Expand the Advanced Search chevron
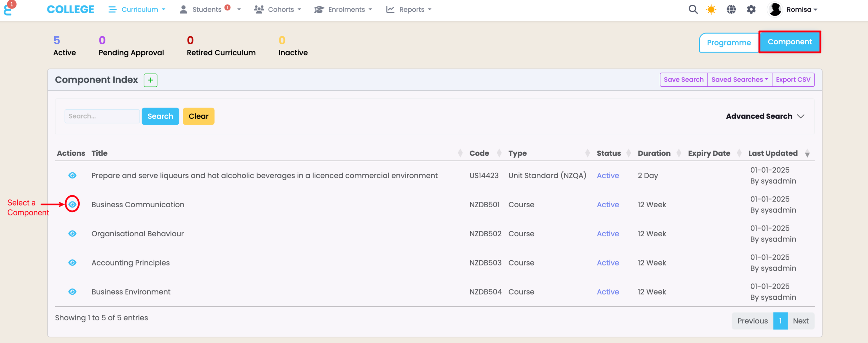This screenshot has height=343, width=868. point(801,116)
